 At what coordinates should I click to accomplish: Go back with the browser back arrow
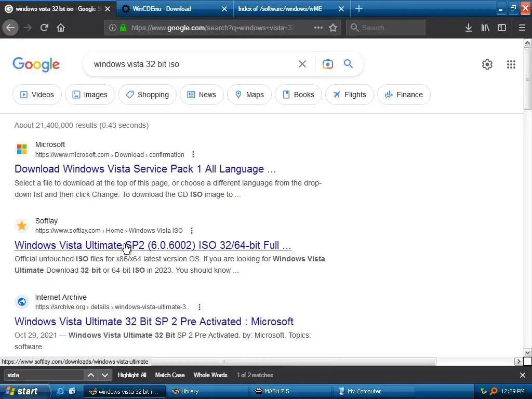10,28
